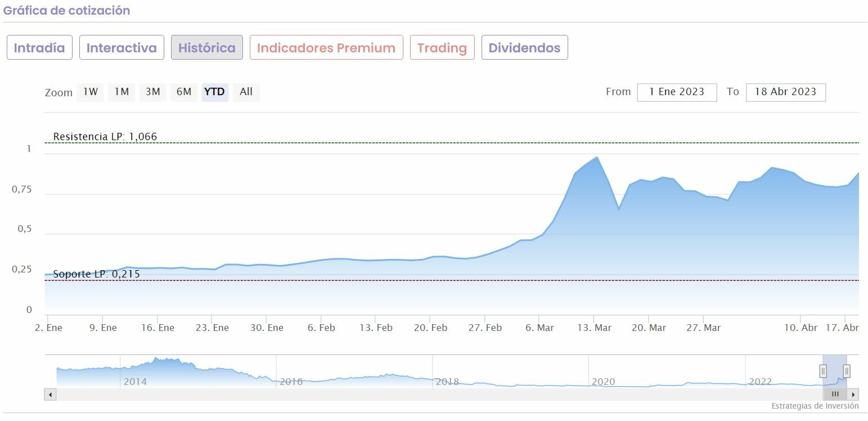The width and height of the screenshot is (868, 421).
Task: Click the navigator scroll right arrow
Action: pyautogui.click(x=854, y=395)
